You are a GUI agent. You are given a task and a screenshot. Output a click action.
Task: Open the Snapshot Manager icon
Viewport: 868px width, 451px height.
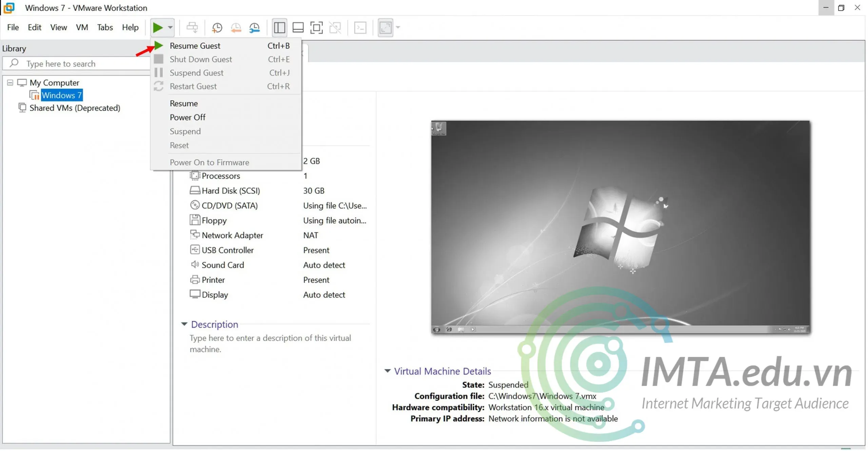(254, 27)
